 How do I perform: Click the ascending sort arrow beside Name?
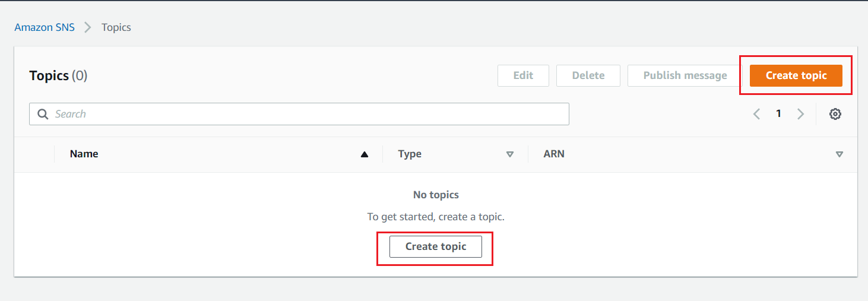click(365, 154)
